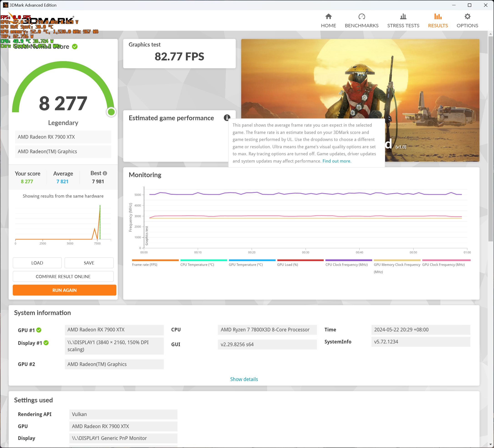
Task: Open the Benchmarks gauge icon
Action: pos(361,17)
